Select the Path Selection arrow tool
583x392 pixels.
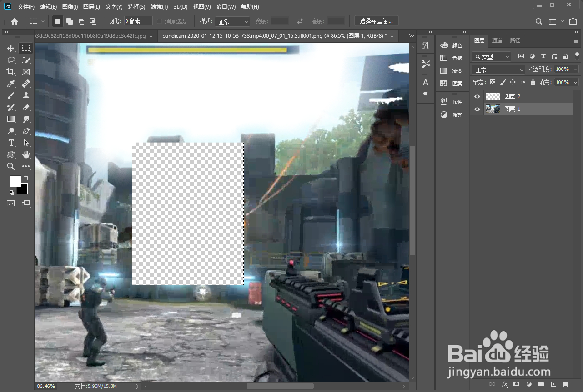26,143
